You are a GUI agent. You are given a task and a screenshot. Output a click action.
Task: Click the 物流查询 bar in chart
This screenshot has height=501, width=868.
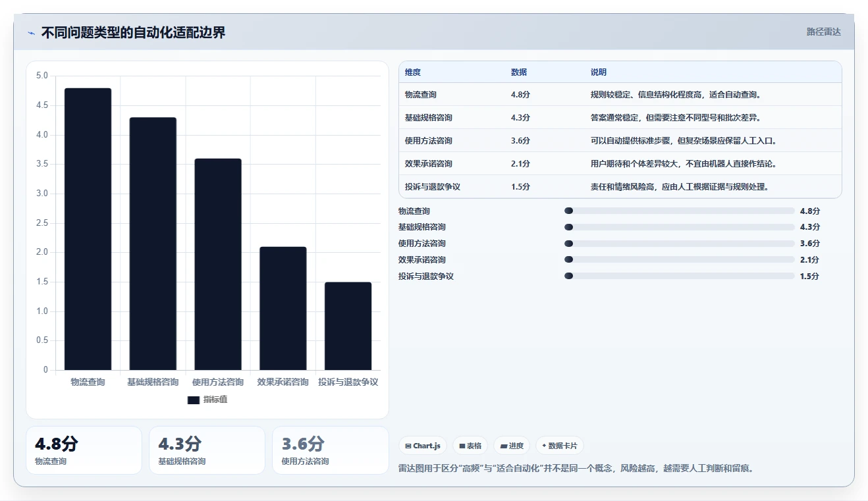[x=88, y=229]
